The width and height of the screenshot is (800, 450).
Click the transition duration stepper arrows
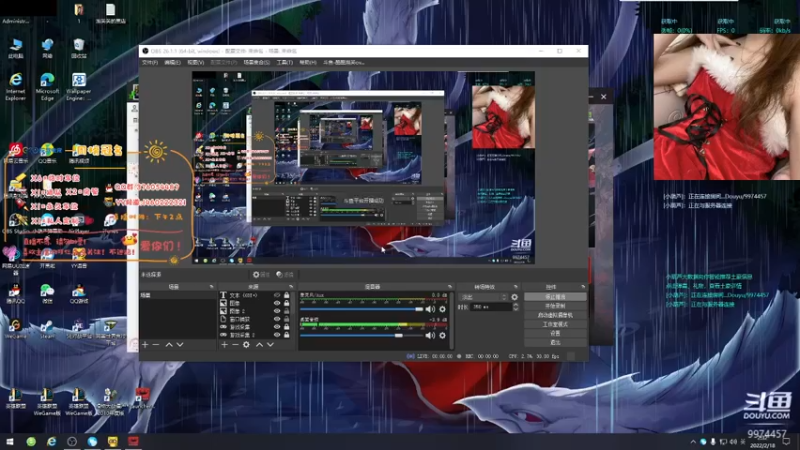point(515,307)
